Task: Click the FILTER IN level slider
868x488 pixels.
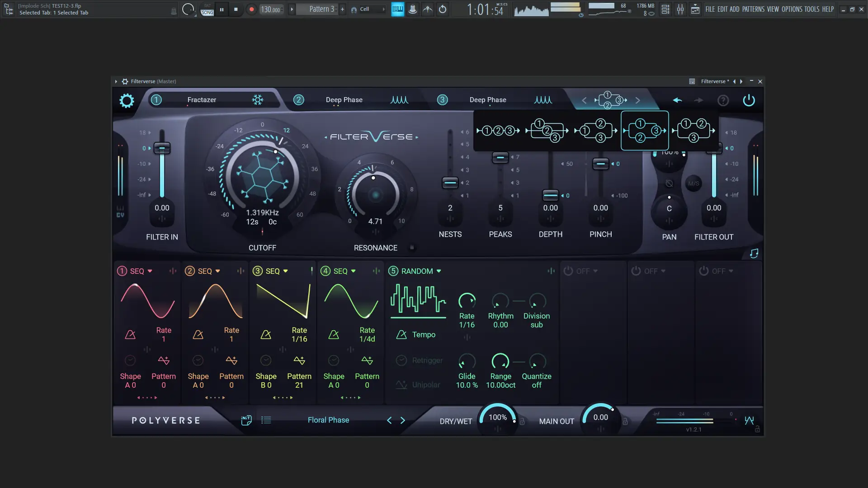Action: coord(162,149)
